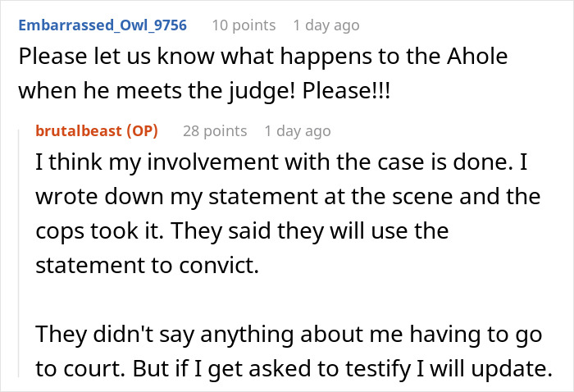Click the line "to court. But if I get asked"

[294, 368]
